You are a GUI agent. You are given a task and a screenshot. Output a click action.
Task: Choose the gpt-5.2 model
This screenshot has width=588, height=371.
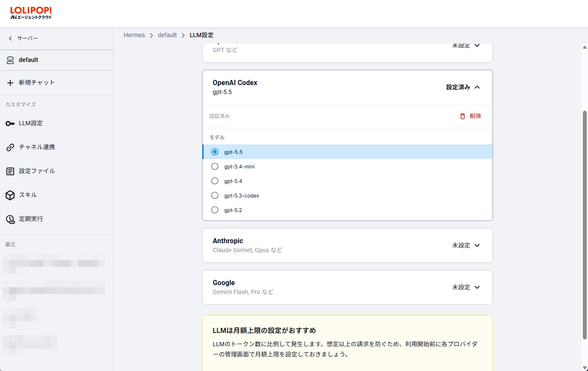point(347,210)
